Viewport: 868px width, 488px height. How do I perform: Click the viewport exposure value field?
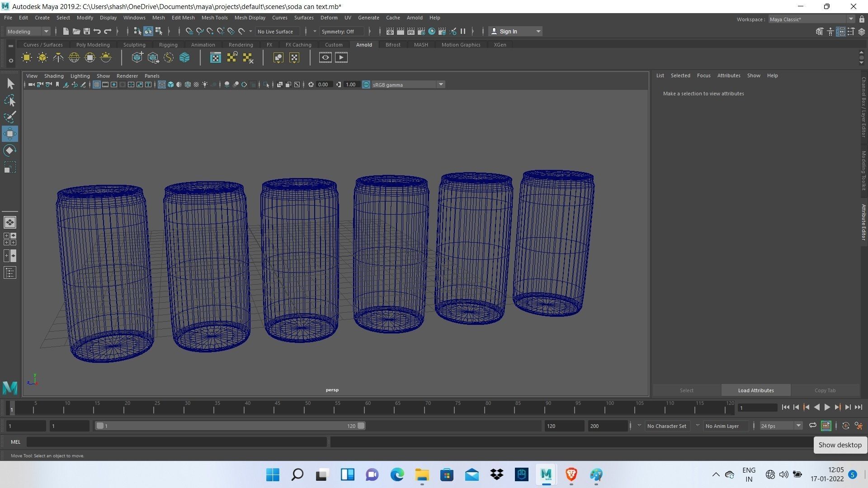324,84
